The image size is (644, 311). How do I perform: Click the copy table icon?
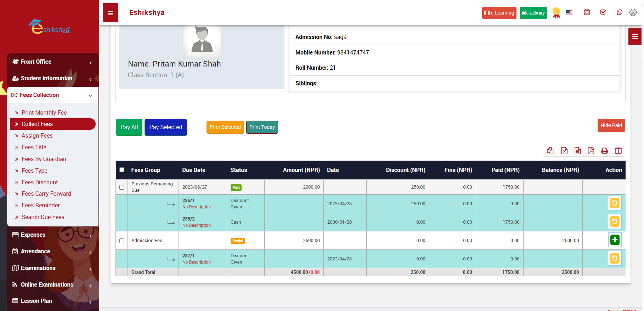click(x=550, y=151)
